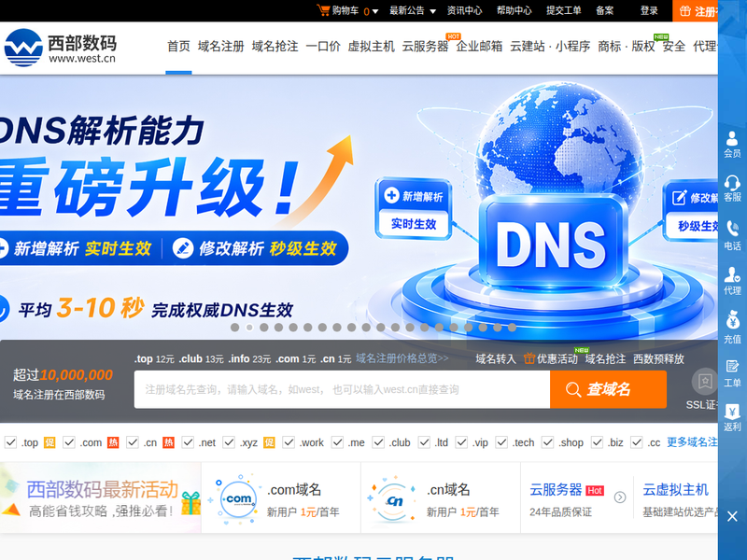Click the magnifier icon in 查域名 button
Screen dimensions: 747x560
pos(573,389)
